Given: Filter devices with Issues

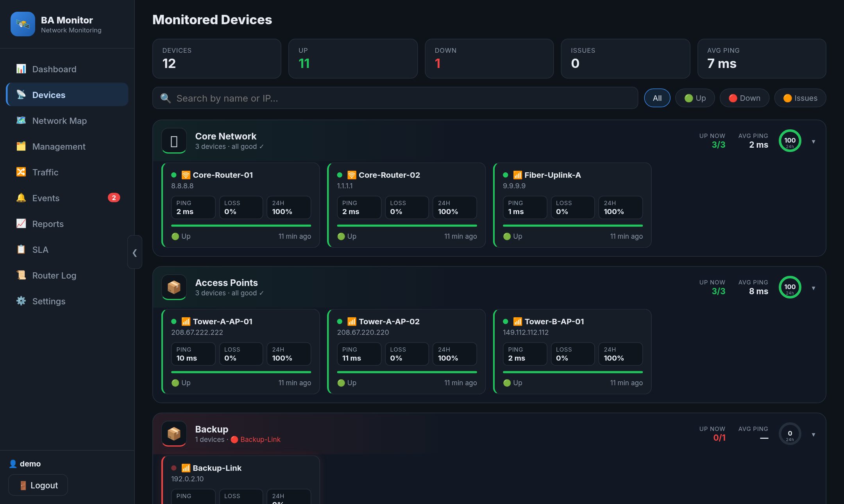Looking at the screenshot, I should 800,98.
